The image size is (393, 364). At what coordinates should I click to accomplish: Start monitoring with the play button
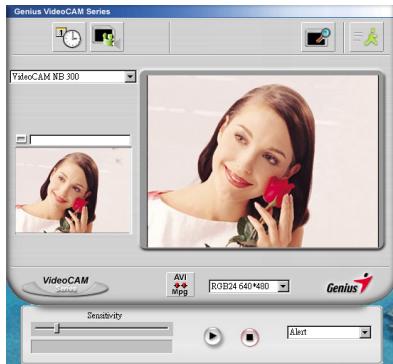click(x=212, y=336)
